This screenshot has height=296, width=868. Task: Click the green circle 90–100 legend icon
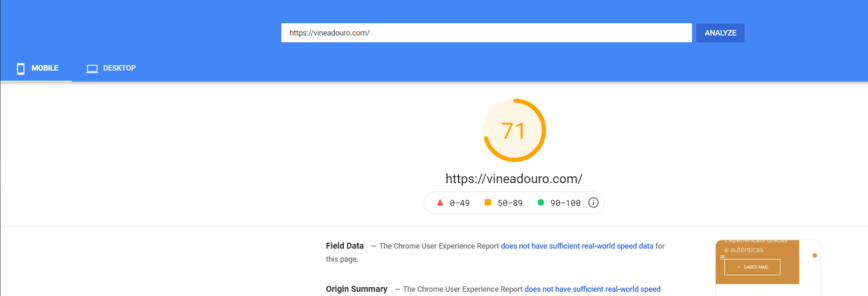click(541, 203)
